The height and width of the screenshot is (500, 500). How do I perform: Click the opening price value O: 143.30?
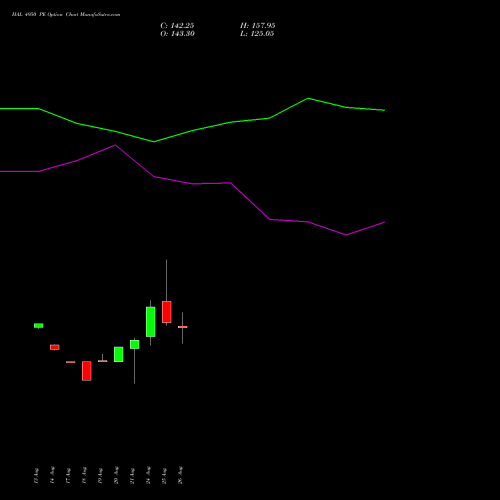pyautogui.click(x=177, y=34)
